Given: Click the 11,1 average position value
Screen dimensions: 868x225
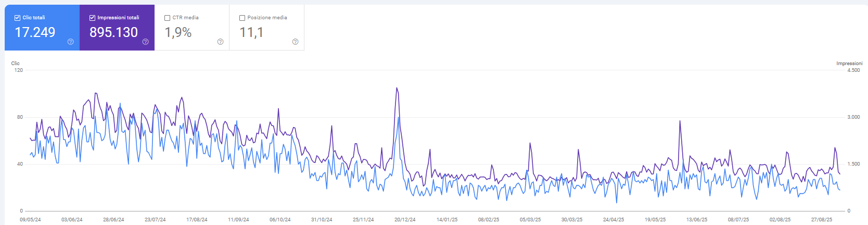Looking at the screenshot, I should (x=251, y=32).
